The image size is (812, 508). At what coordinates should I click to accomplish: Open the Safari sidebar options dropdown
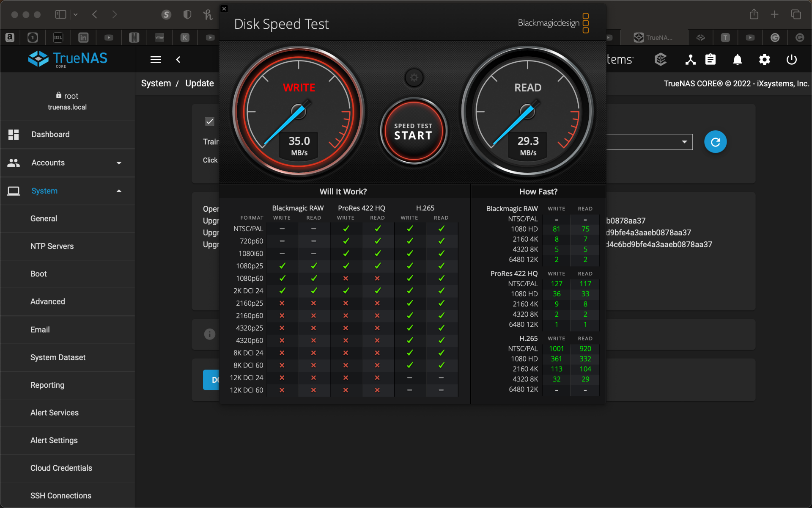pos(76,14)
